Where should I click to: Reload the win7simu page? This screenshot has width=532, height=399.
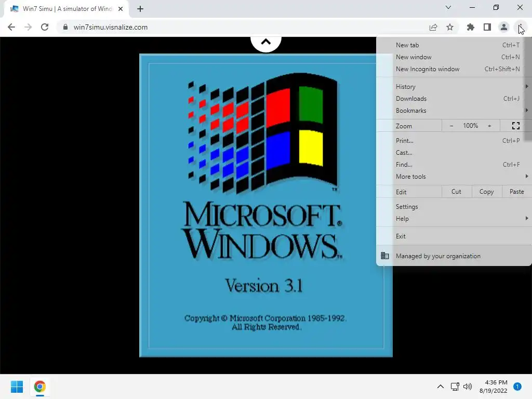click(45, 27)
